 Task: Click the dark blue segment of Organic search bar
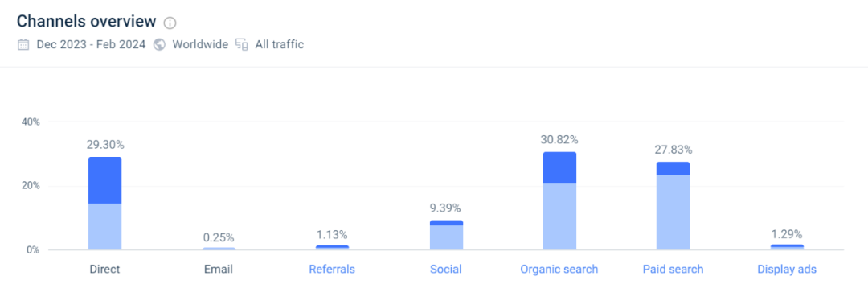coord(559,167)
